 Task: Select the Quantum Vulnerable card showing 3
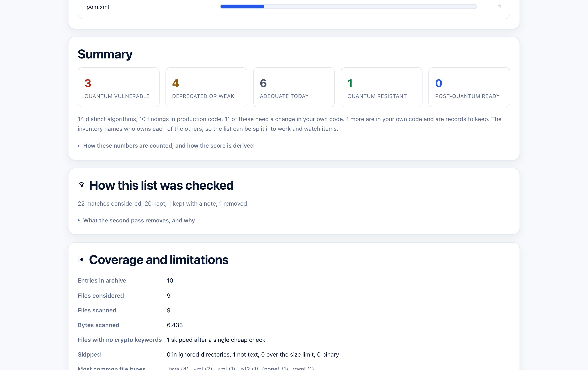118,87
